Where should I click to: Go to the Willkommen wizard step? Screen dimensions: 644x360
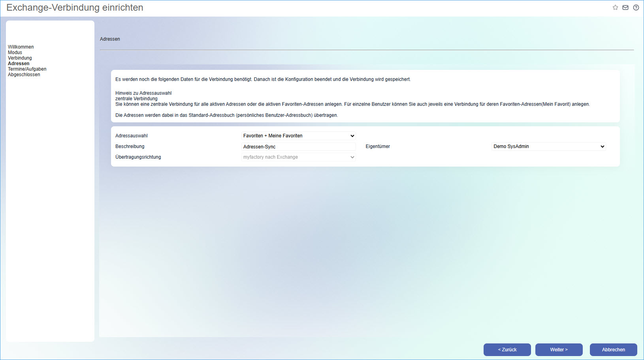coord(21,47)
